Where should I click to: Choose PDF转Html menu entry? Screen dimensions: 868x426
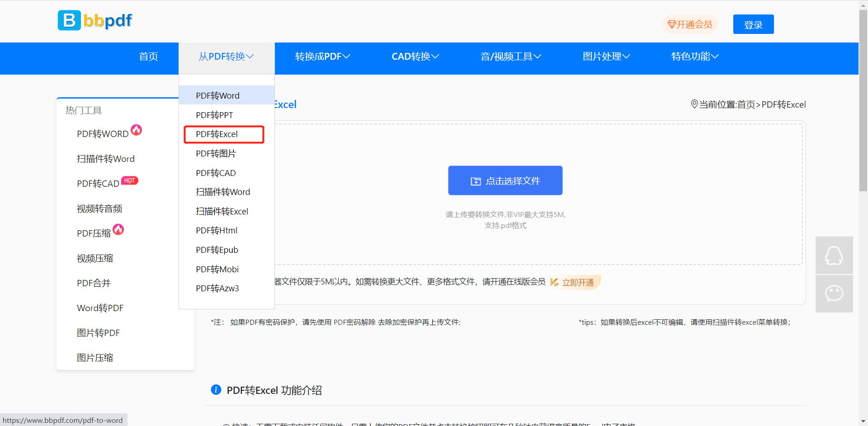click(227, 230)
